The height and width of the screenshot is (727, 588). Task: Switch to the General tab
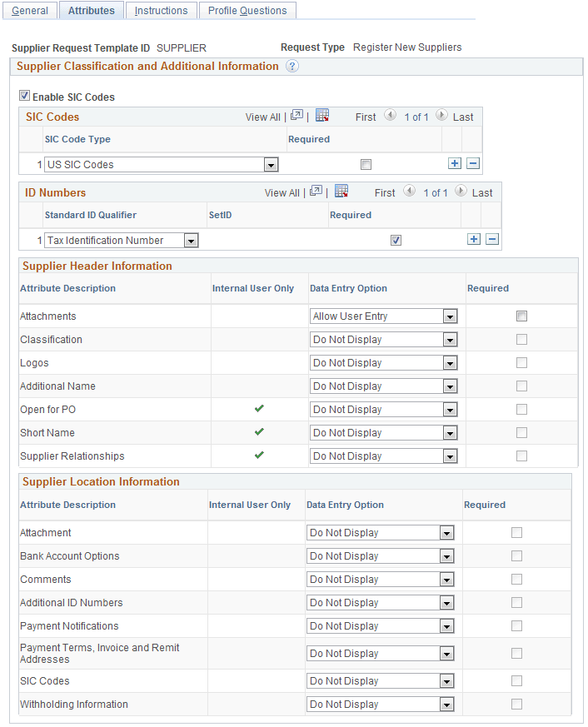30,10
